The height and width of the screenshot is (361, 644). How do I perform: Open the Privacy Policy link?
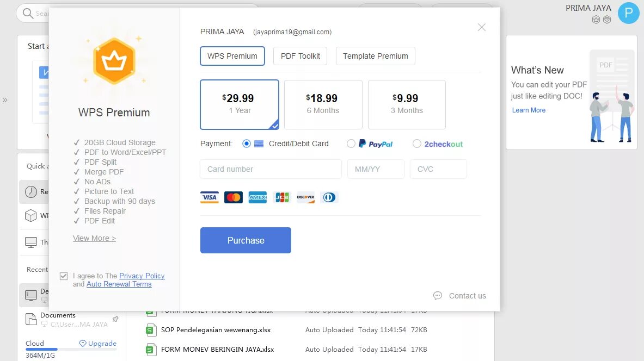(x=142, y=276)
